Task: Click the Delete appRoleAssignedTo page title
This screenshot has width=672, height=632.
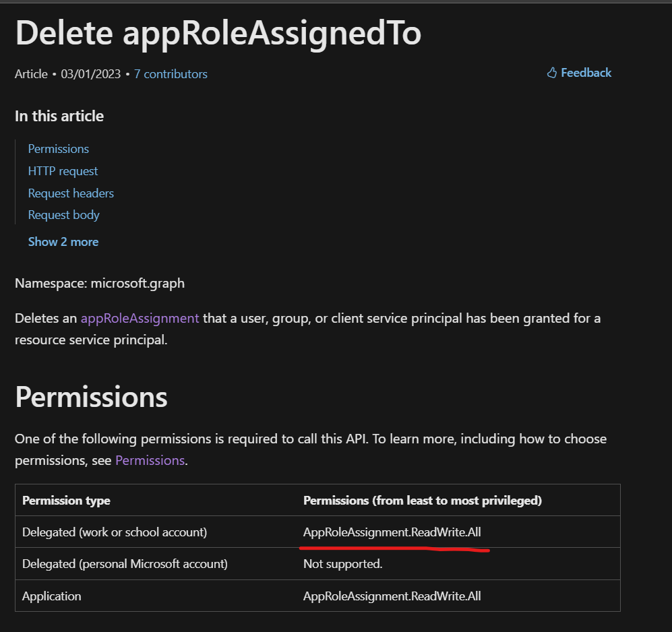Action: 218,33
